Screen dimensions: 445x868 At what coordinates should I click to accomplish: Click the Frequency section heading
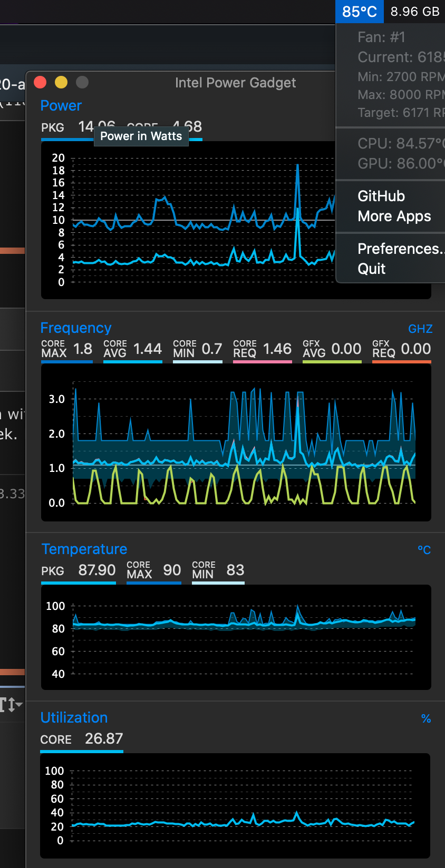[x=76, y=328]
